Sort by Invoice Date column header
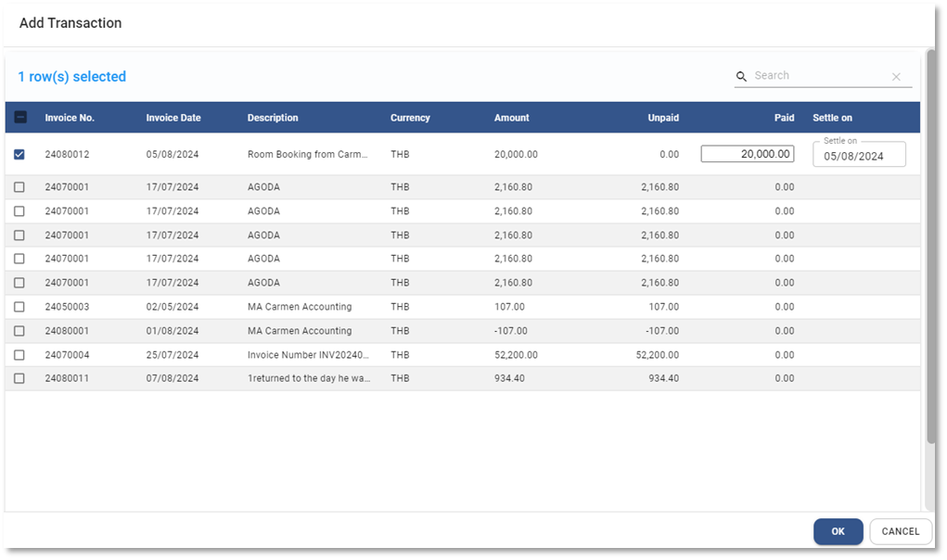This screenshot has height=560, width=947. click(173, 118)
